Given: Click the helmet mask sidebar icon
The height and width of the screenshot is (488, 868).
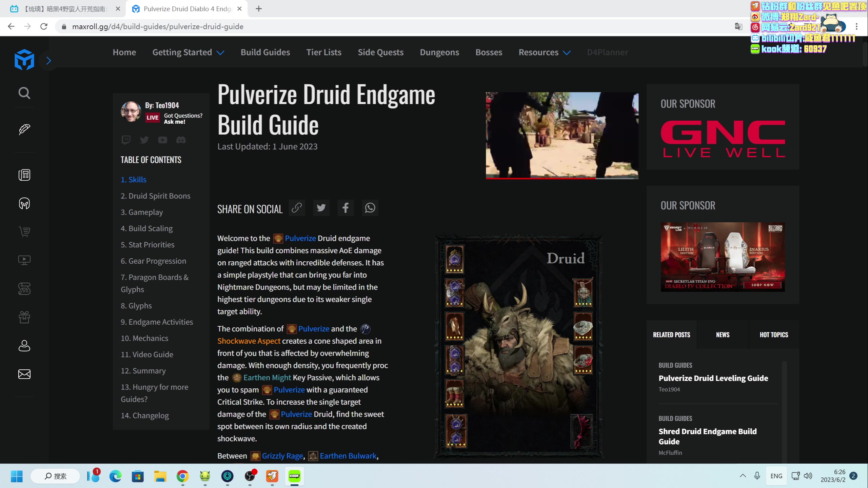Looking at the screenshot, I should [x=24, y=203].
